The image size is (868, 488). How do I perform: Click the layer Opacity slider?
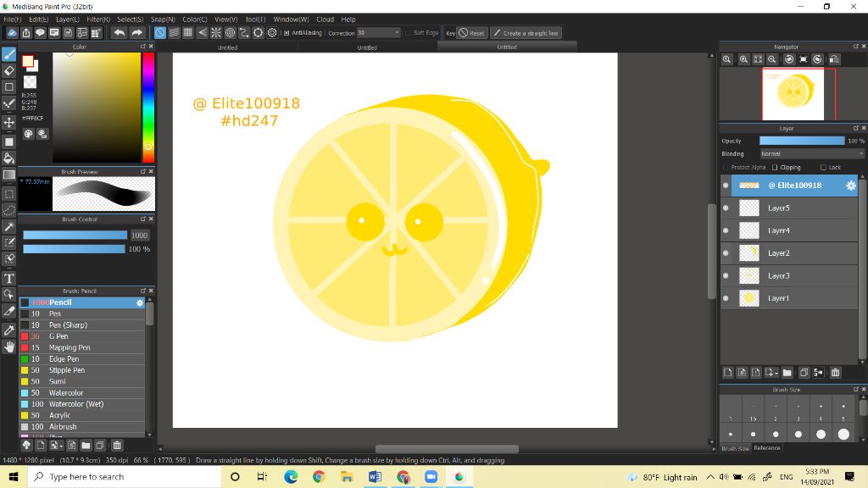[x=802, y=141]
